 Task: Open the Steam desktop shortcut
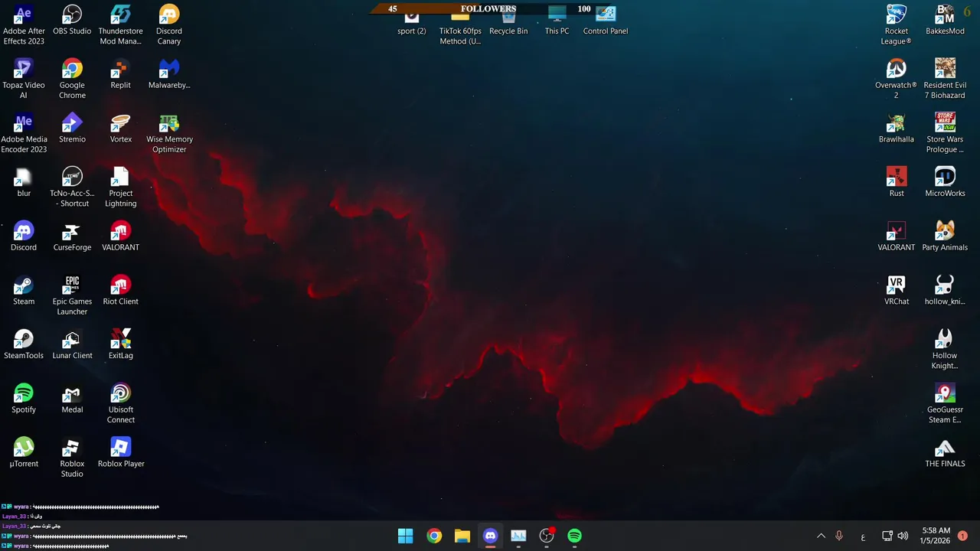[x=24, y=290]
